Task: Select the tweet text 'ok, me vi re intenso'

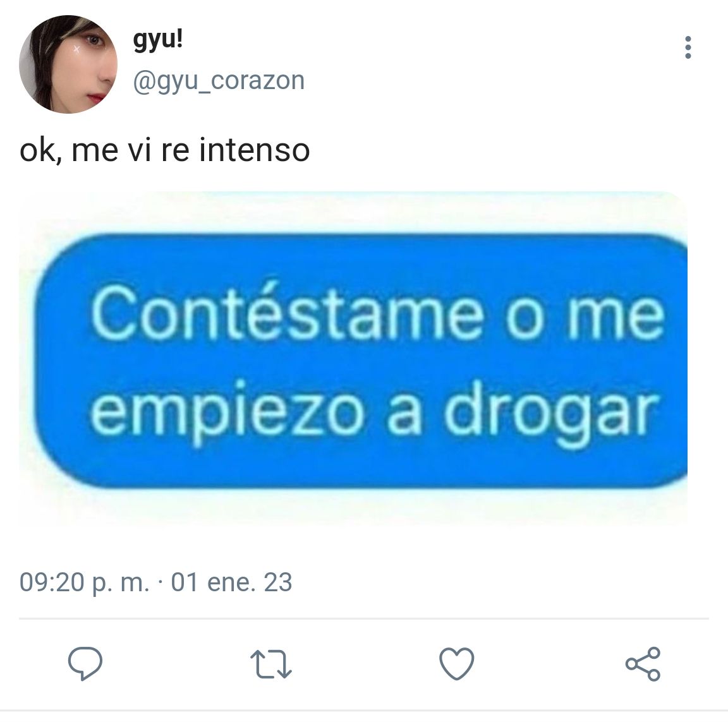Action: coord(165,150)
